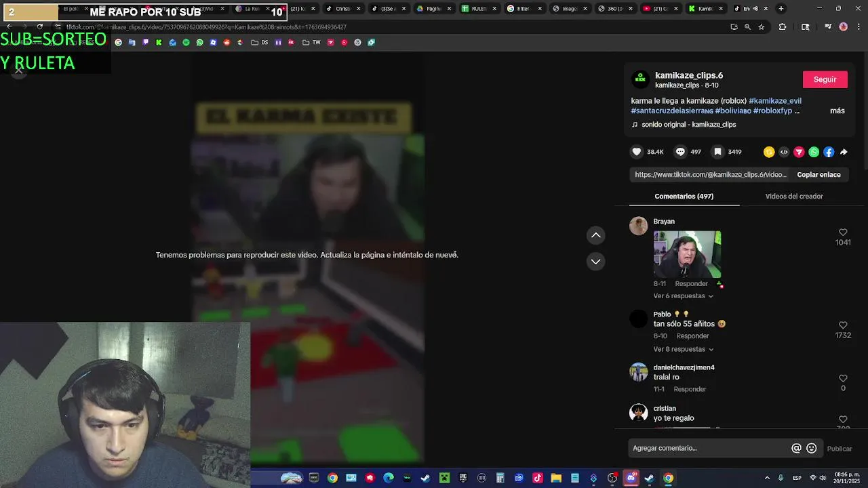Screen dimensions: 868x488
Task: Open Brayan's profile picture
Action: tap(638, 226)
